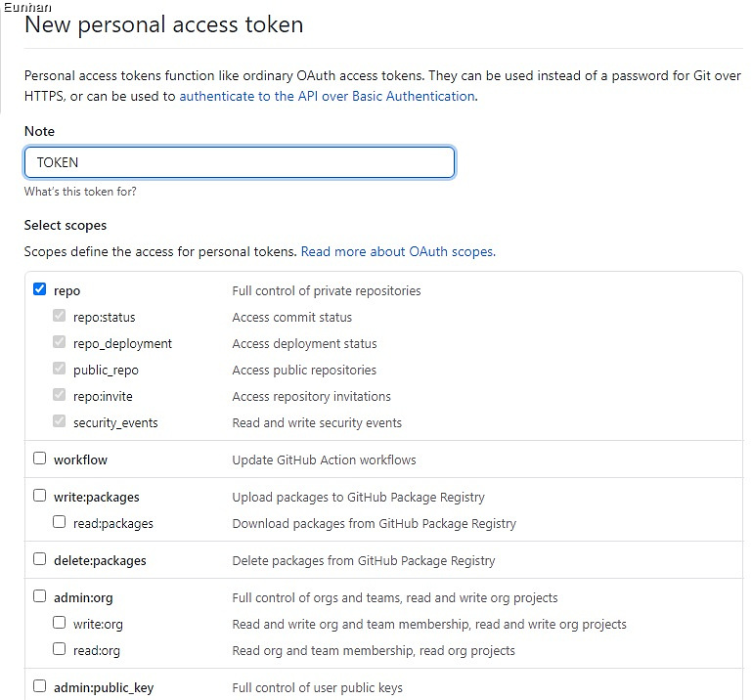
Task: Focus the Note input containing TOKEN
Action: click(x=240, y=162)
